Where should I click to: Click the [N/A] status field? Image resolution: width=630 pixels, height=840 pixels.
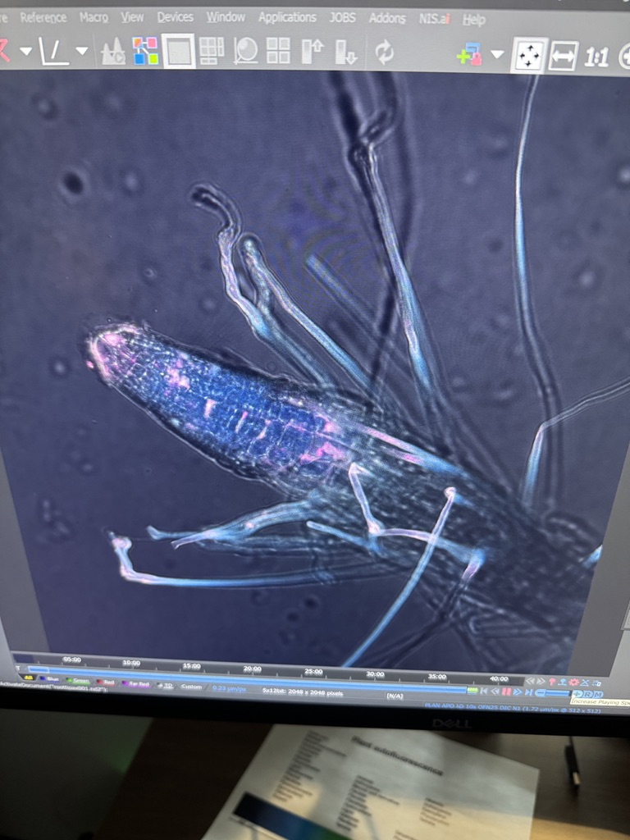[395, 696]
